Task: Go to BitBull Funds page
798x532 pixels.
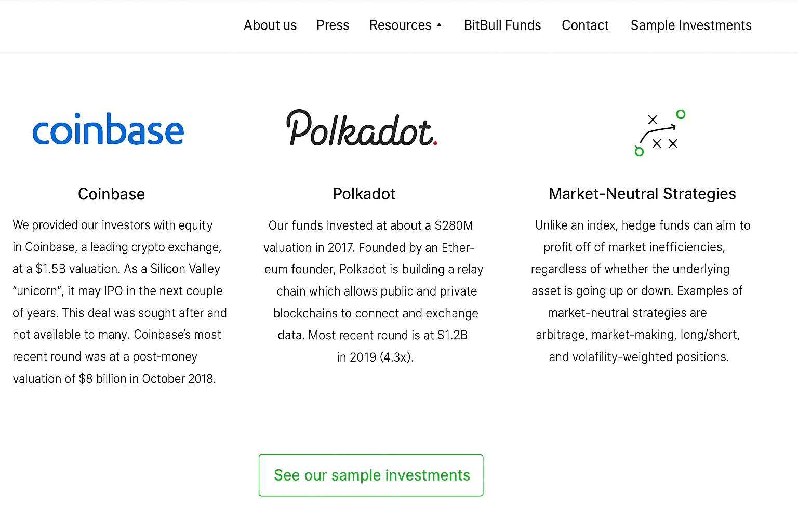Action: [x=502, y=25]
